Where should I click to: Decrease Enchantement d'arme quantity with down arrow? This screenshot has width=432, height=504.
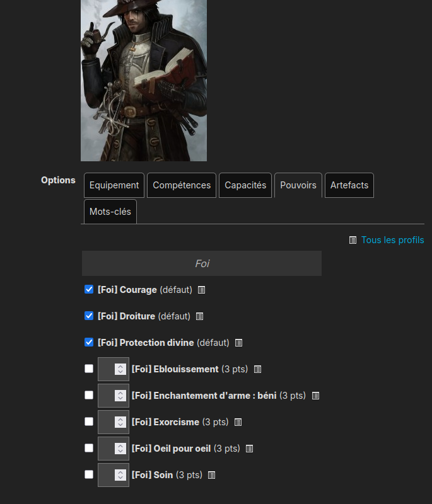[x=120, y=398]
